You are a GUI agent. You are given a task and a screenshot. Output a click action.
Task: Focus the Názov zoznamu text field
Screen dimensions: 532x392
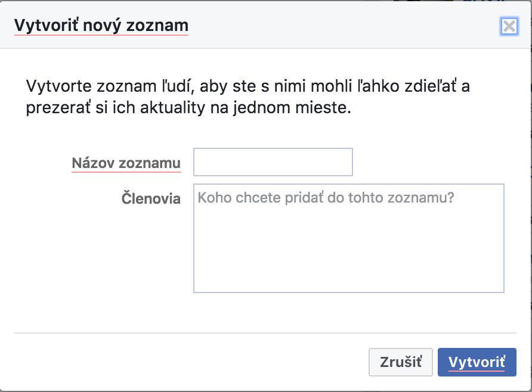[273, 162]
